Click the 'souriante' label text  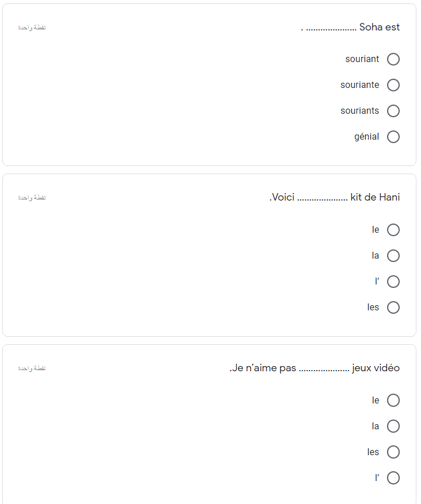[359, 85]
